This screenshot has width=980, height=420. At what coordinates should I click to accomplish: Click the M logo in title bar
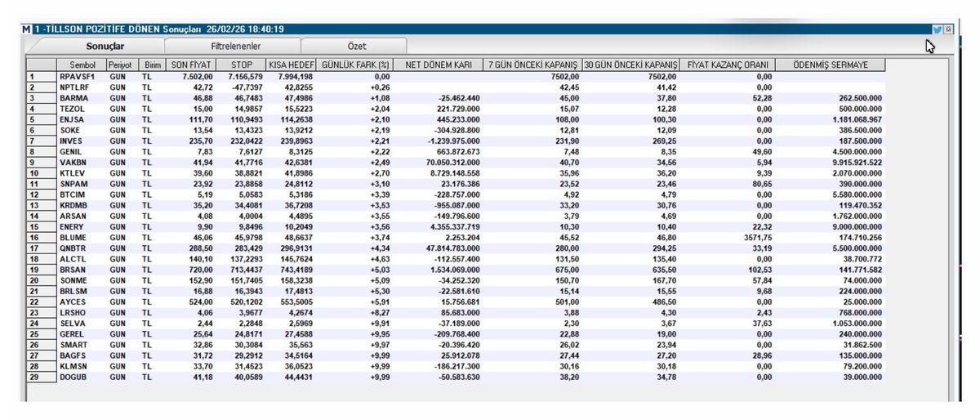(x=27, y=29)
